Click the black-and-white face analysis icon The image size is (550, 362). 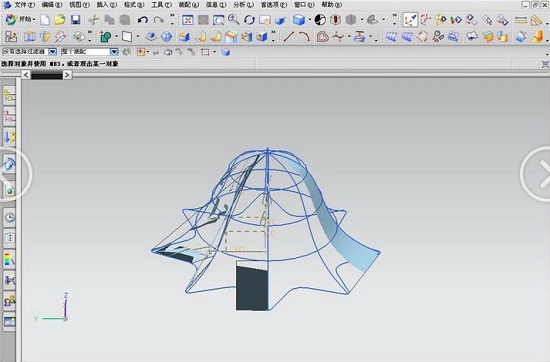coord(320,20)
